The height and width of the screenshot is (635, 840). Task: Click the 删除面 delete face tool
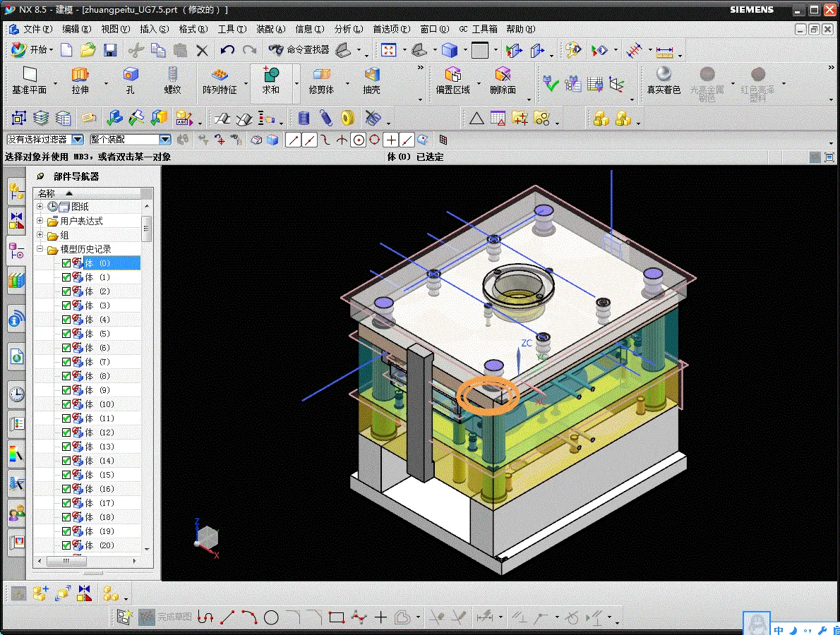(503, 81)
